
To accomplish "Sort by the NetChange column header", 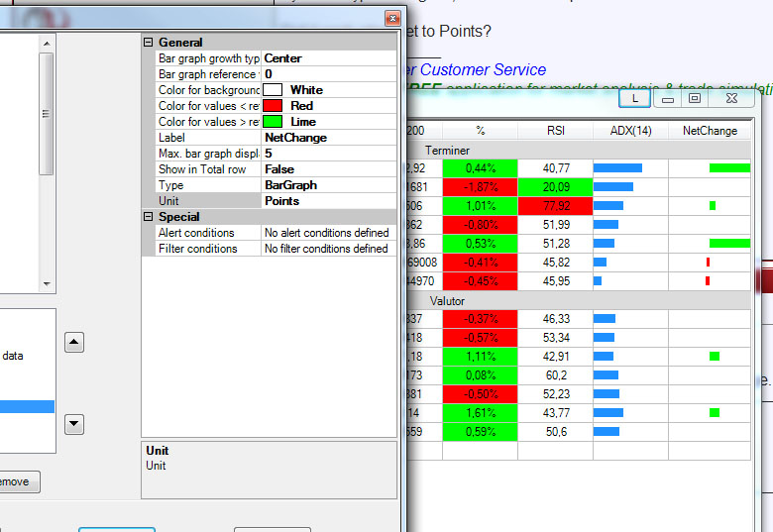I will (x=710, y=131).
